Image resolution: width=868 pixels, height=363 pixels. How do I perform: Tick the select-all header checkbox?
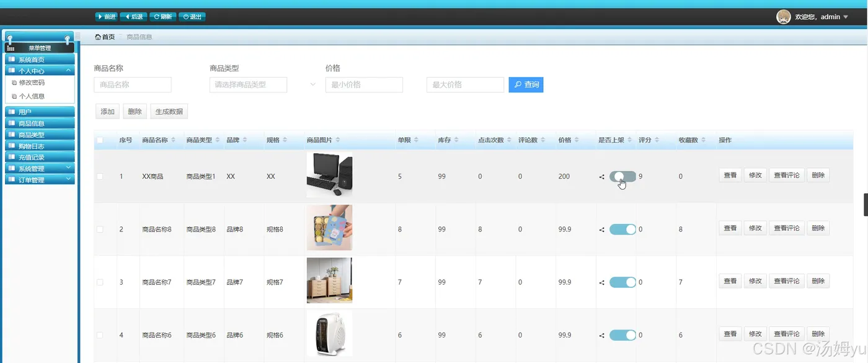pyautogui.click(x=100, y=140)
